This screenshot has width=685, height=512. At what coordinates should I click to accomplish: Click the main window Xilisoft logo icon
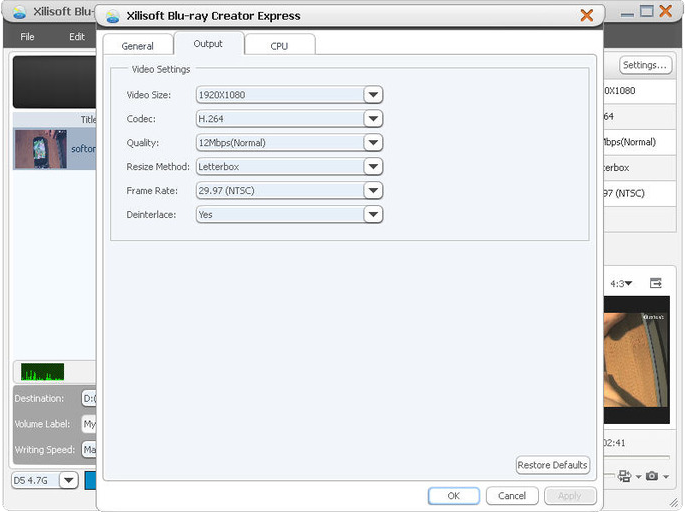click(19, 12)
